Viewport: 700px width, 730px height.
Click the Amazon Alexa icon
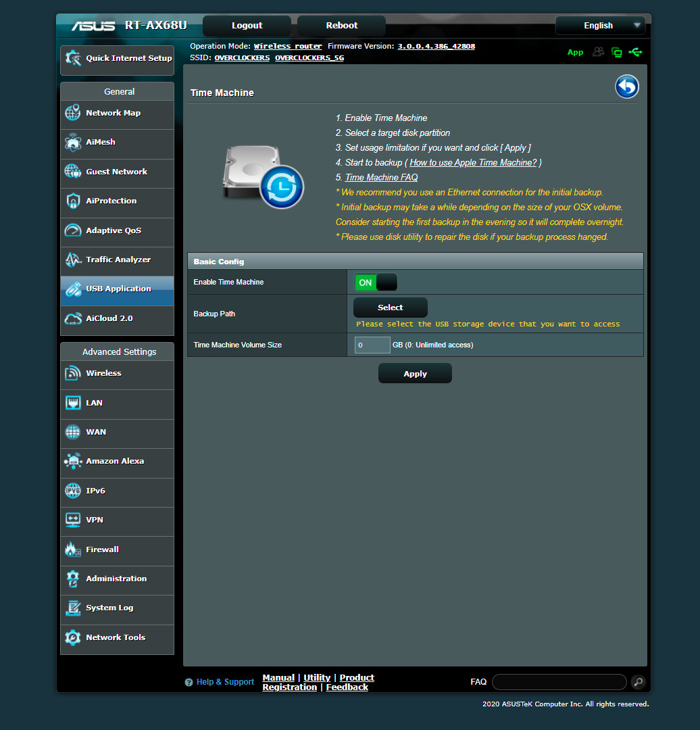(73, 461)
